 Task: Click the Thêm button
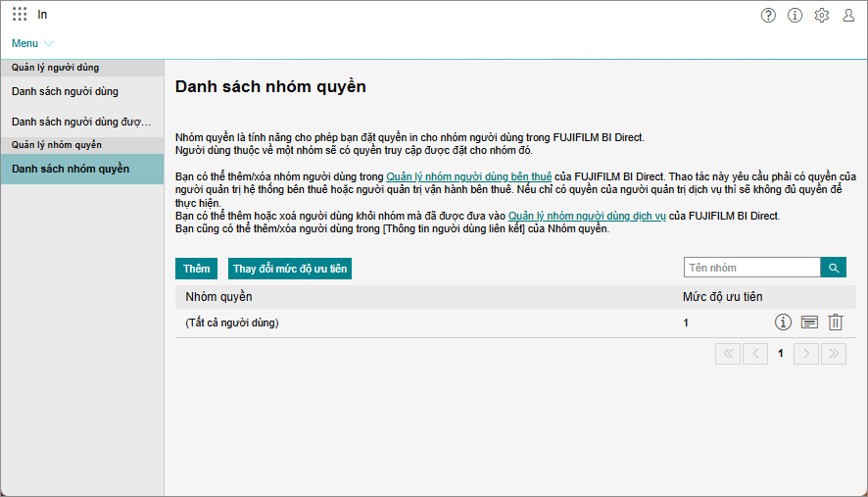[x=196, y=269]
